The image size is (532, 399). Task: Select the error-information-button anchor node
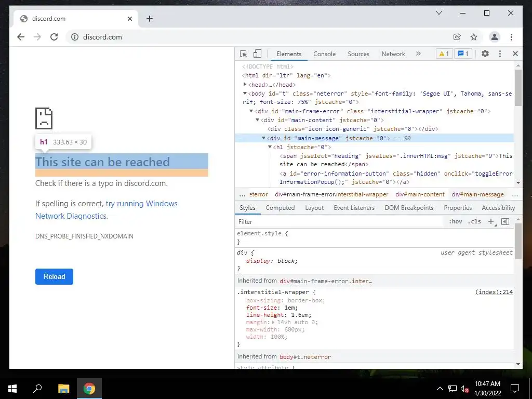(x=396, y=178)
